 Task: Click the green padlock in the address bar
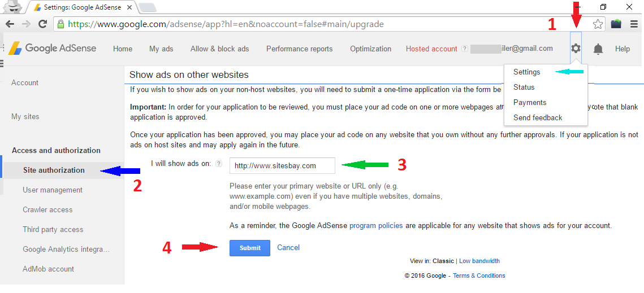tap(61, 24)
